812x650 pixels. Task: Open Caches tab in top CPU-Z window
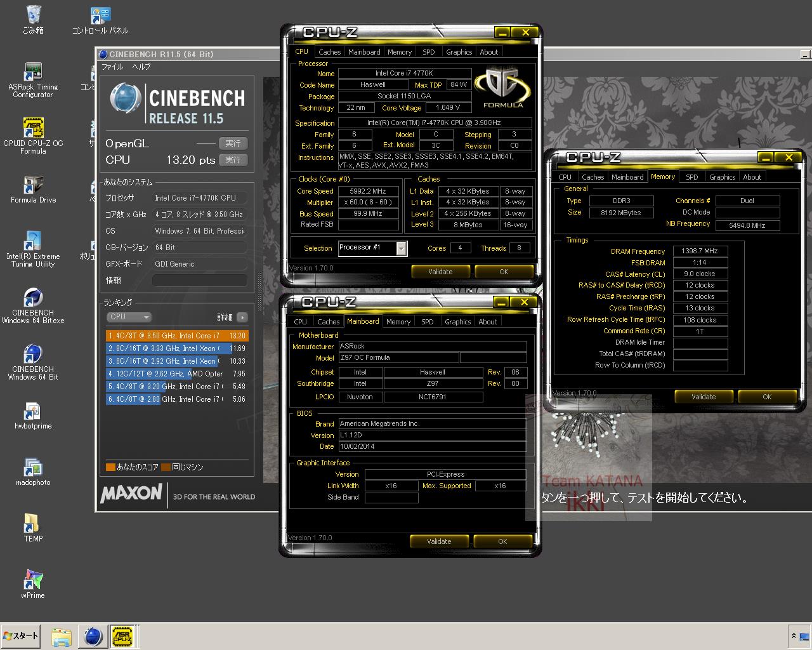click(x=329, y=52)
